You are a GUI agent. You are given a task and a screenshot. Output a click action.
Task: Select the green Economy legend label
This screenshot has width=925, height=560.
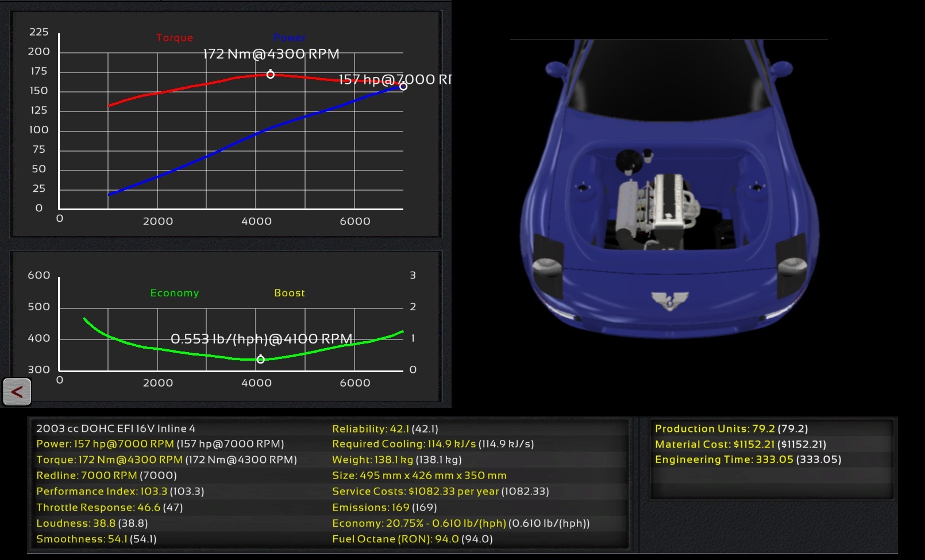pyautogui.click(x=175, y=293)
